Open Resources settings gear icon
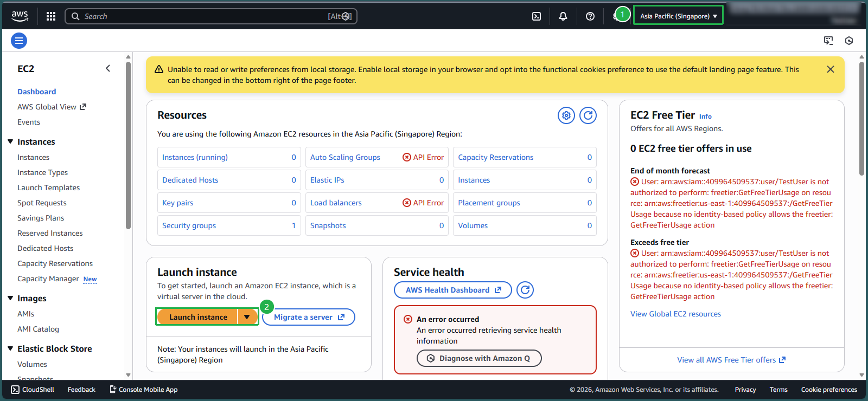Viewport: 868px width, 401px height. pyautogui.click(x=566, y=115)
